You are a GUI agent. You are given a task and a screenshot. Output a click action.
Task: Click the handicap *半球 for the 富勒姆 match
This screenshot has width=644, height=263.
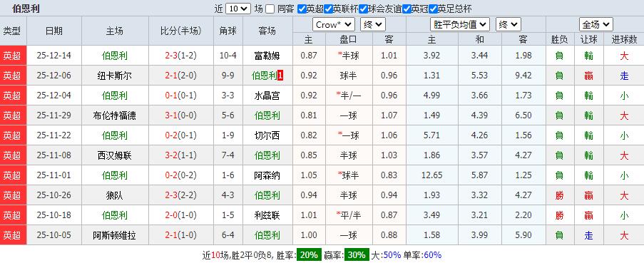point(348,56)
